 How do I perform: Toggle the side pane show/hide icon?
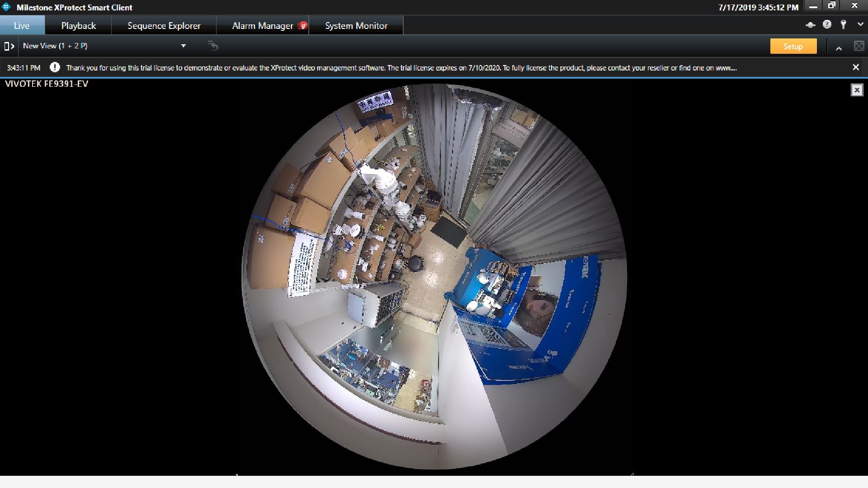coord(9,46)
